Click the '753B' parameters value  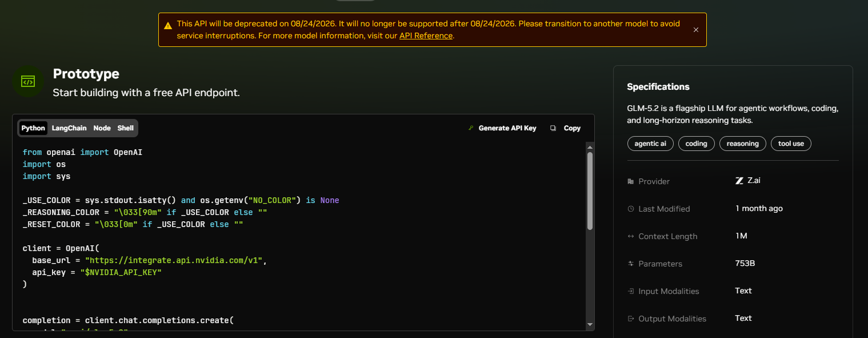click(745, 263)
